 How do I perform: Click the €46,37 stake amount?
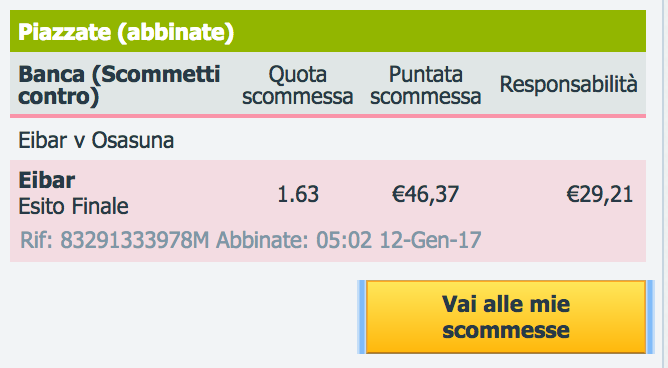coord(425,194)
